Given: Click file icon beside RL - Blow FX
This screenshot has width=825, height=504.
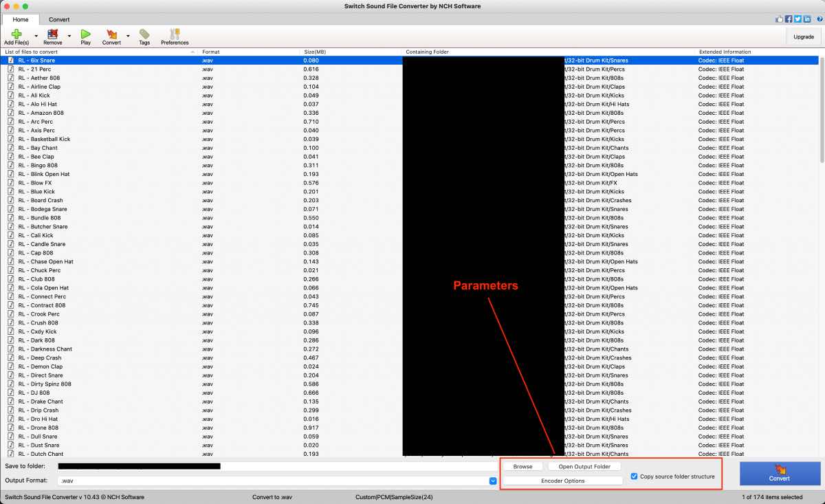Looking at the screenshot, I should 10,183.
